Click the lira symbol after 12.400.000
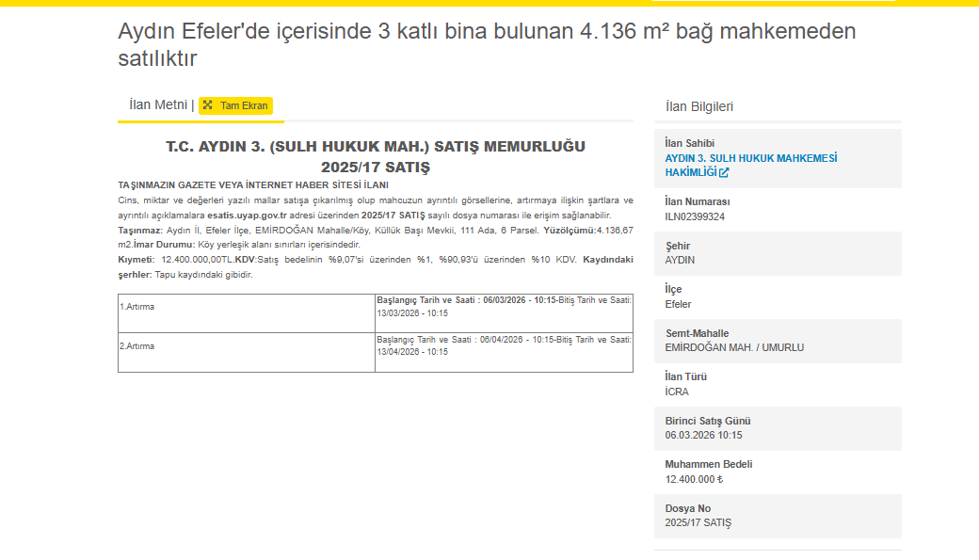Image resolution: width=979 pixels, height=560 pixels. point(720,479)
